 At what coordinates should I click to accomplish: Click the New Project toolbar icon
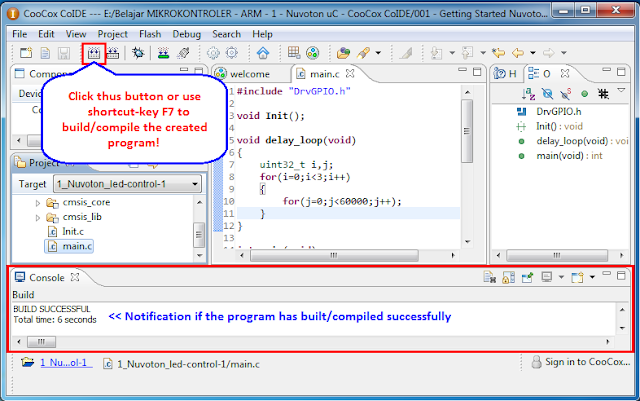click(26, 53)
